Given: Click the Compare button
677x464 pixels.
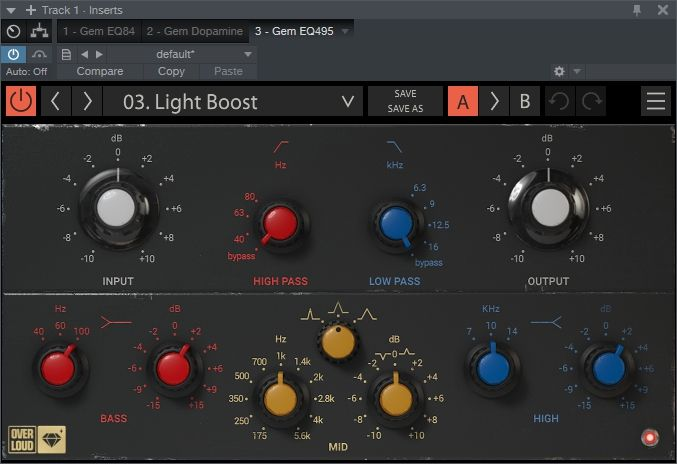Looking at the screenshot, I should click(x=100, y=71).
